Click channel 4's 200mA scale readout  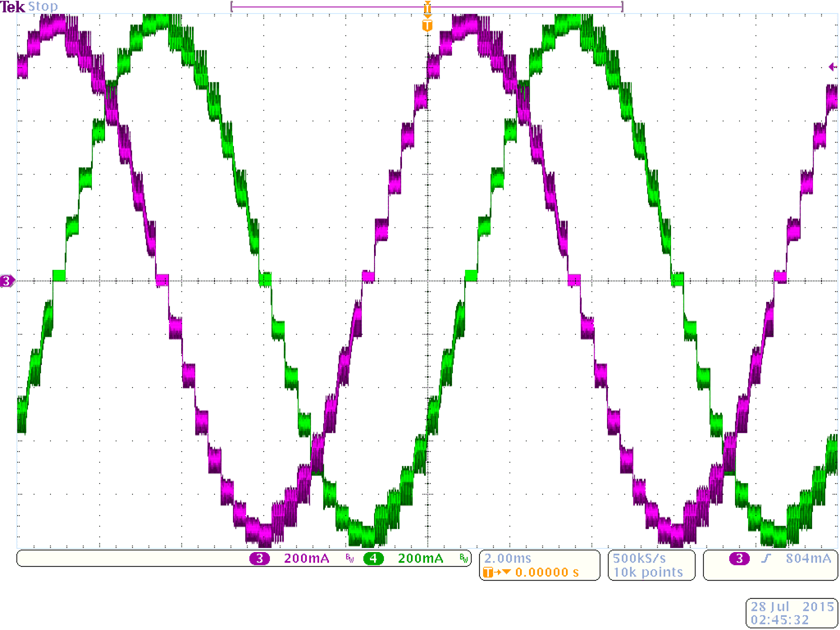point(420,559)
